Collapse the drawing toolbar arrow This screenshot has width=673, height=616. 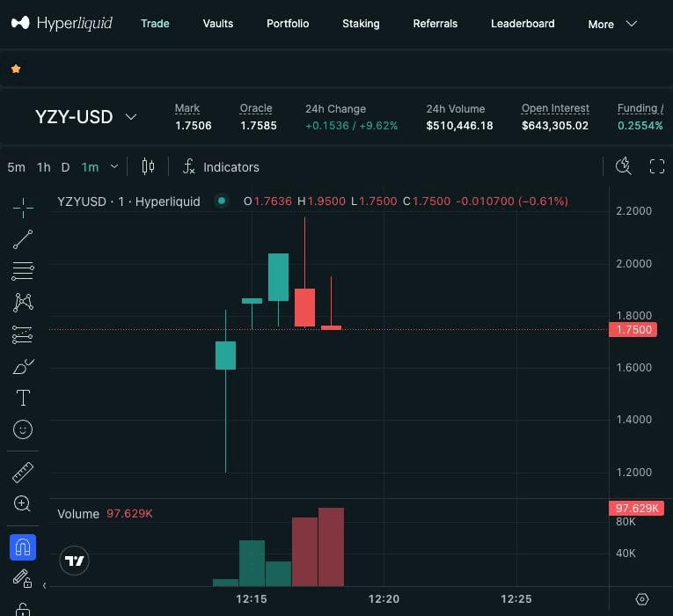click(44, 585)
